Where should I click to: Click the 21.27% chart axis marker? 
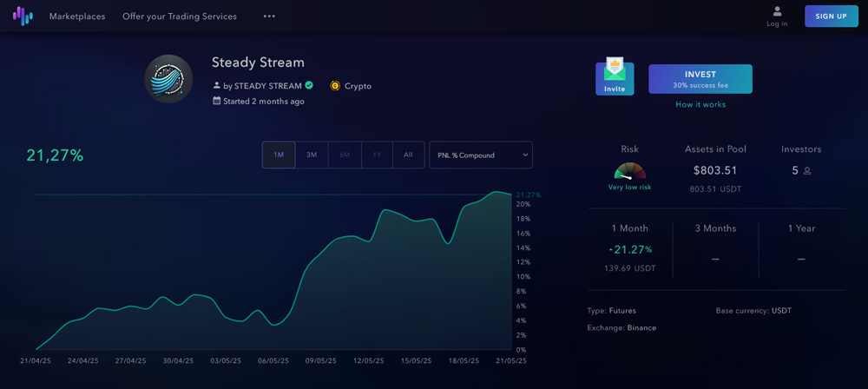[528, 195]
